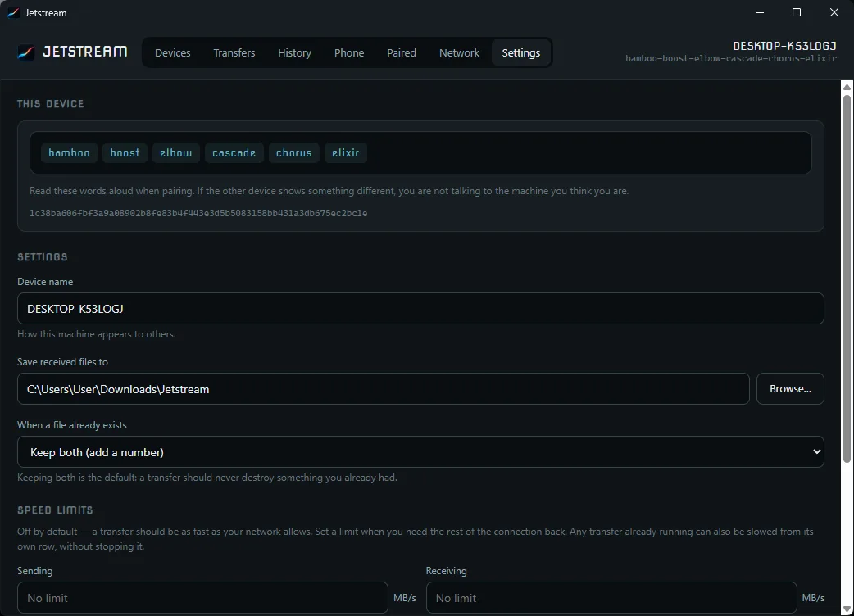Click the 'bamboo' pairing word chip

tap(69, 153)
